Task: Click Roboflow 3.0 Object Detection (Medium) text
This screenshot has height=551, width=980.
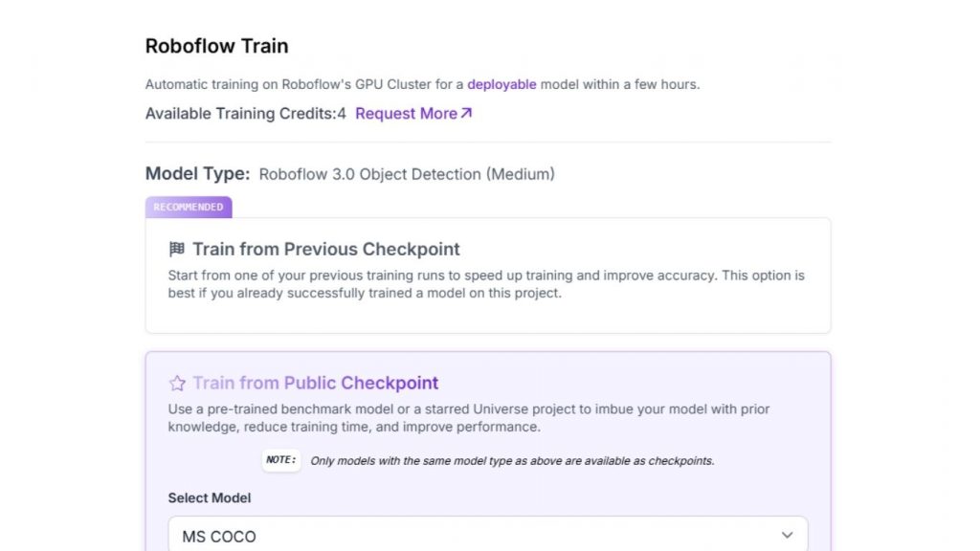Action: [407, 174]
